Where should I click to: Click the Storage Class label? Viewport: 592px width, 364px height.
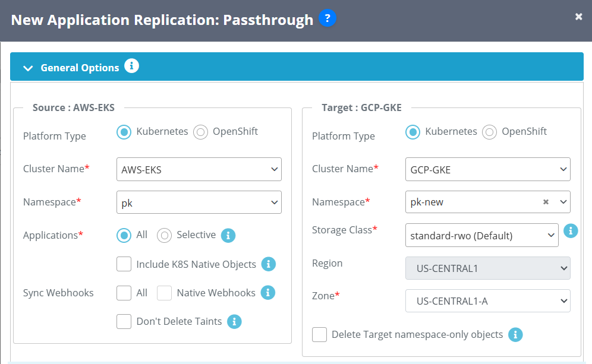coord(344,230)
